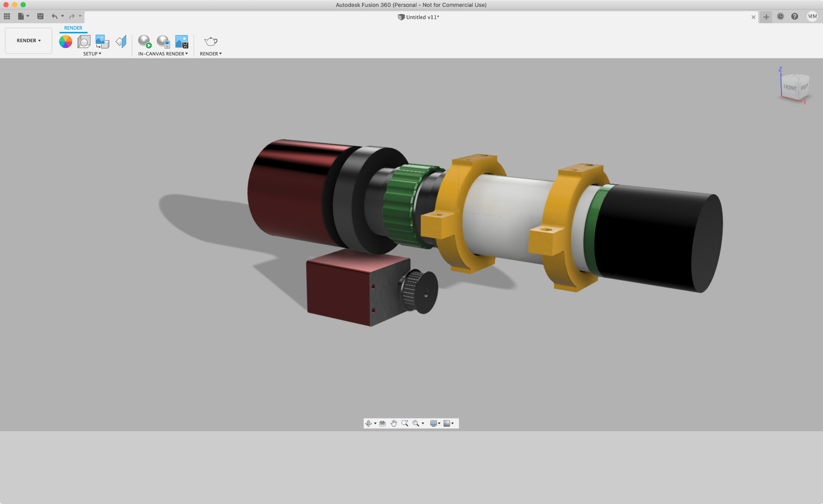Viewport: 823px width, 504px height.
Task: Open the undo history dropdown arrow
Action: [62, 16]
